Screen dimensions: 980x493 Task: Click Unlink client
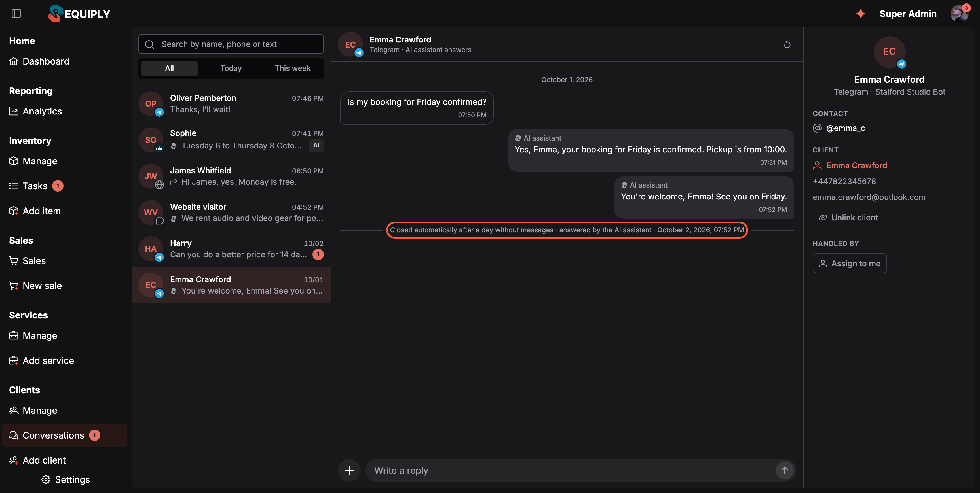click(x=848, y=217)
